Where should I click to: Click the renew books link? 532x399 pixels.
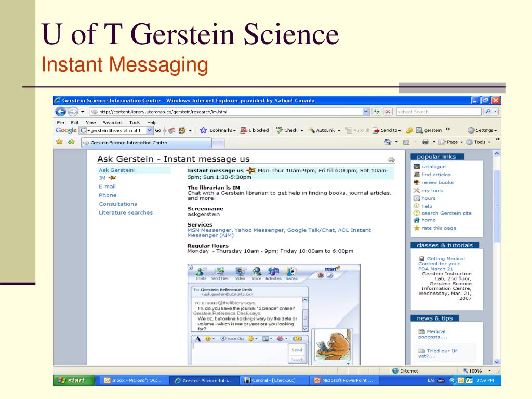[437, 182]
